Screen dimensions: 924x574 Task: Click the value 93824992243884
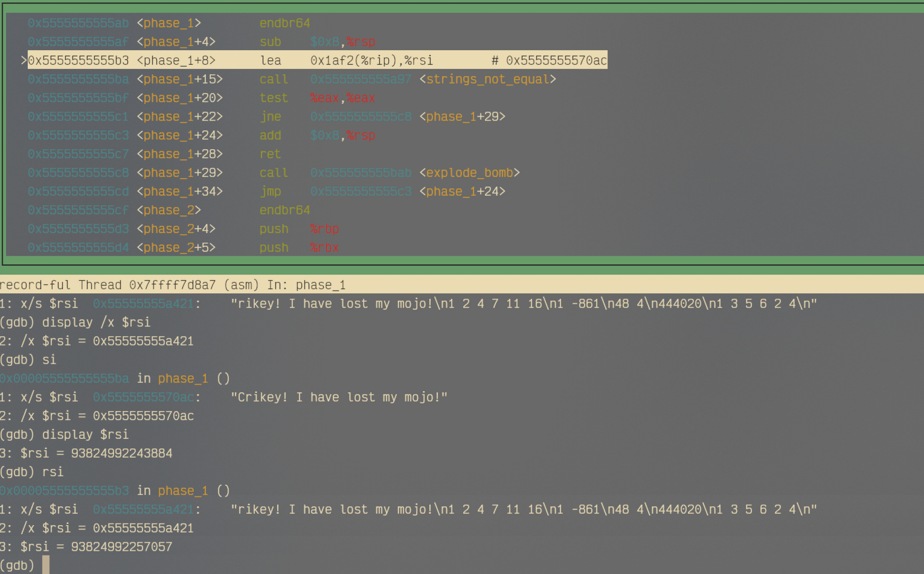click(x=121, y=453)
